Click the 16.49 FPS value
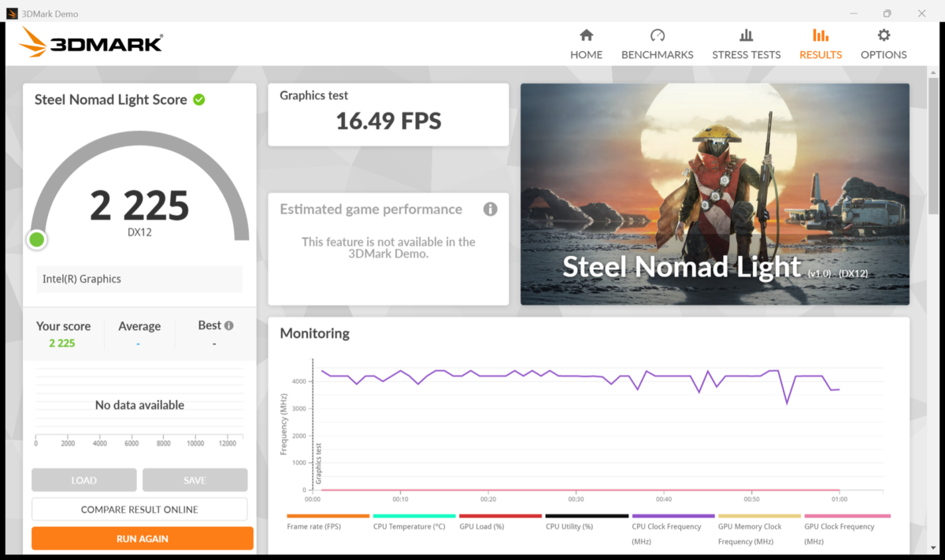Image resolution: width=945 pixels, height=560 pixels. click(388, 121)
